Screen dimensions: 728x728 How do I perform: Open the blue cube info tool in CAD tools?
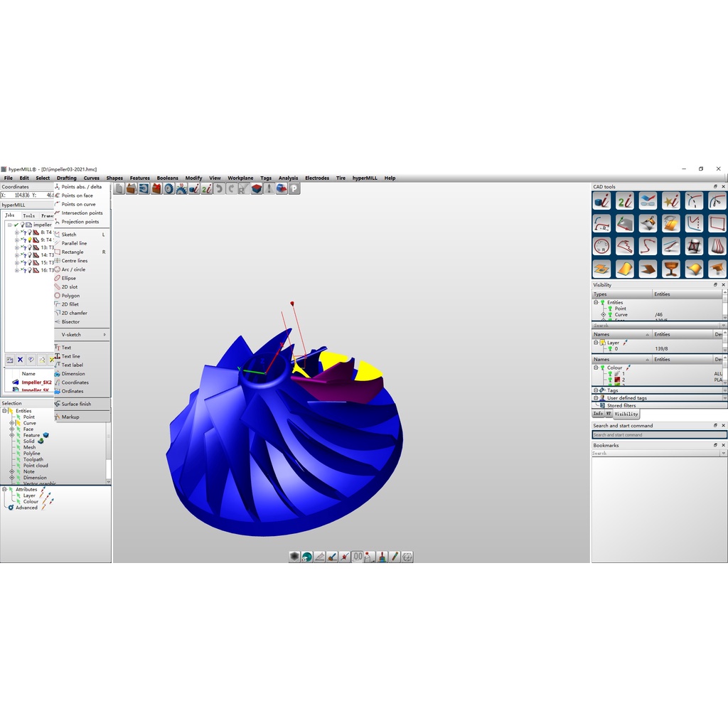tap(601, 201)
